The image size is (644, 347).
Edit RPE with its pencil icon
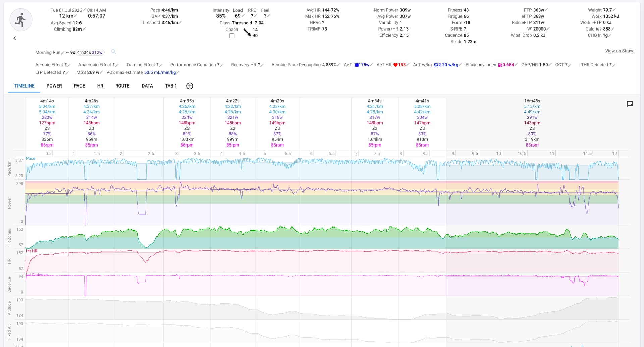[256, 15]
